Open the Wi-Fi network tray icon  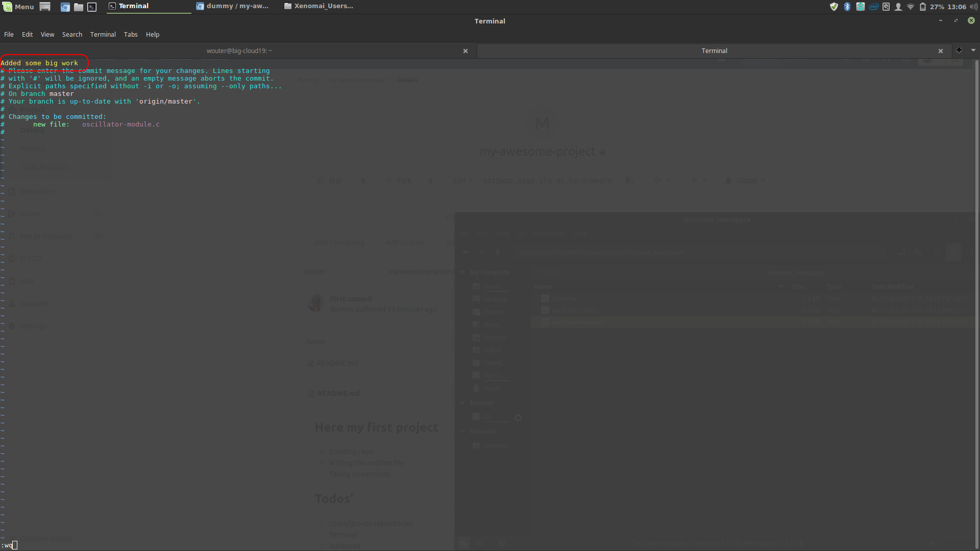coord(911,7)
